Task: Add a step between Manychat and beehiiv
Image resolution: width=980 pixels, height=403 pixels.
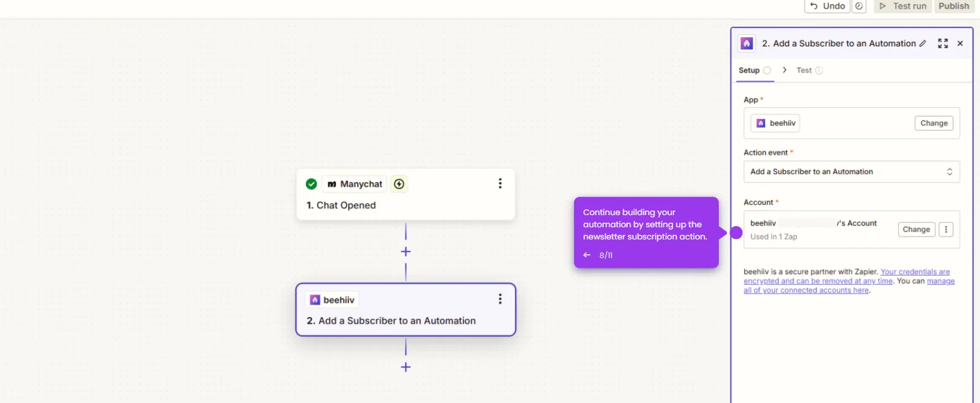Action: pyautogui.click(x=406, y=252)
